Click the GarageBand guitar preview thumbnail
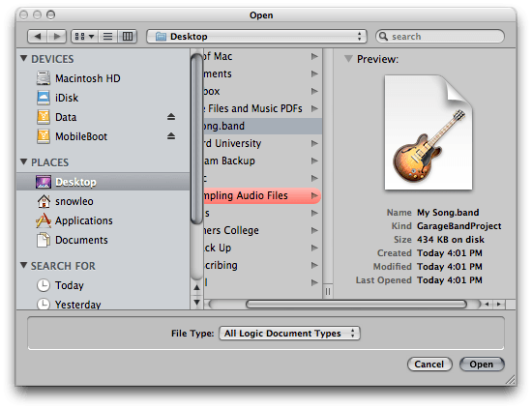 click(x=429, y=132)
